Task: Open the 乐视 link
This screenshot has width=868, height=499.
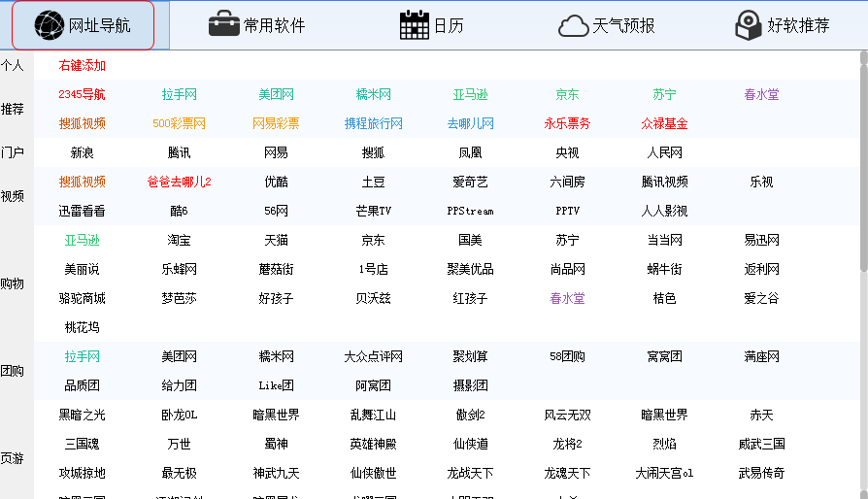Action: click(761, 182)
